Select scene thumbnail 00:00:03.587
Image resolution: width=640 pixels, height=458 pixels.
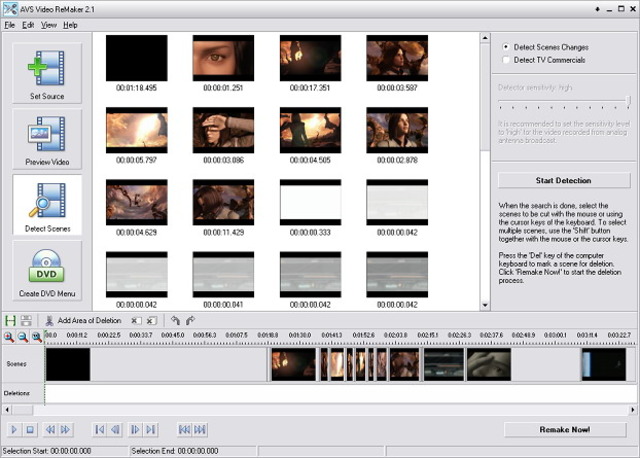pyautogui.click(x=397, y=58)
